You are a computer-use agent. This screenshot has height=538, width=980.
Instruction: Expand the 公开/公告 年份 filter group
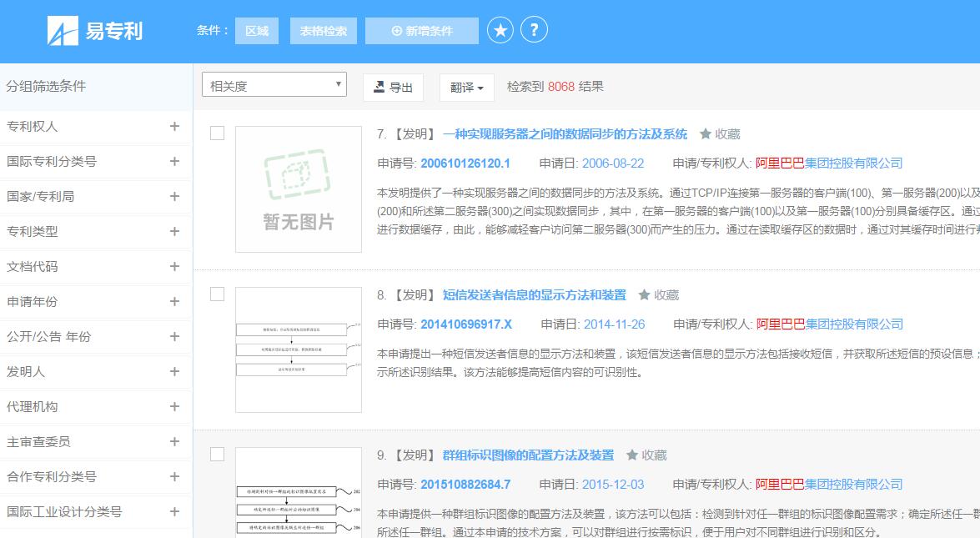tap(174, 336)
